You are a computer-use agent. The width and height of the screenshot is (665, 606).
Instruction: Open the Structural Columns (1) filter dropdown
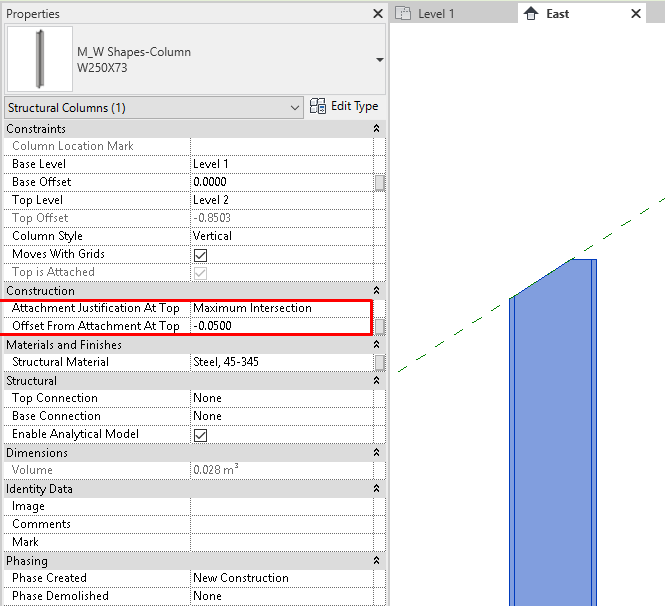click(154, 108)
